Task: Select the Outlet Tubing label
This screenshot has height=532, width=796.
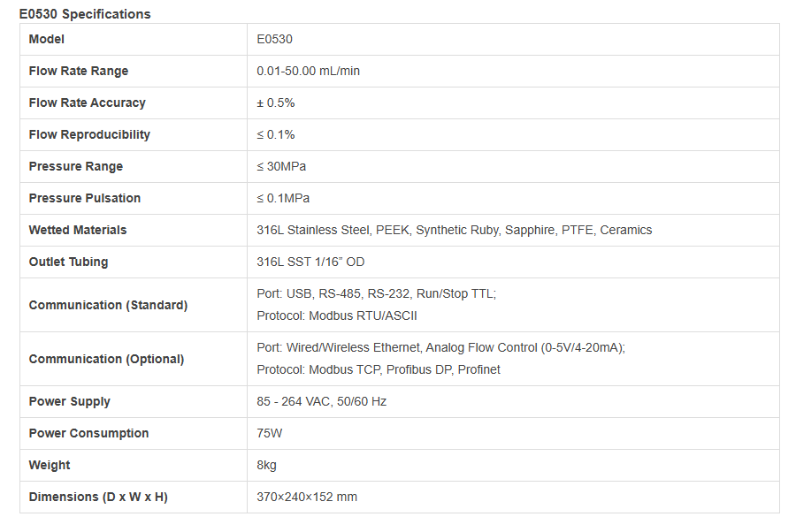Action: 69,262
